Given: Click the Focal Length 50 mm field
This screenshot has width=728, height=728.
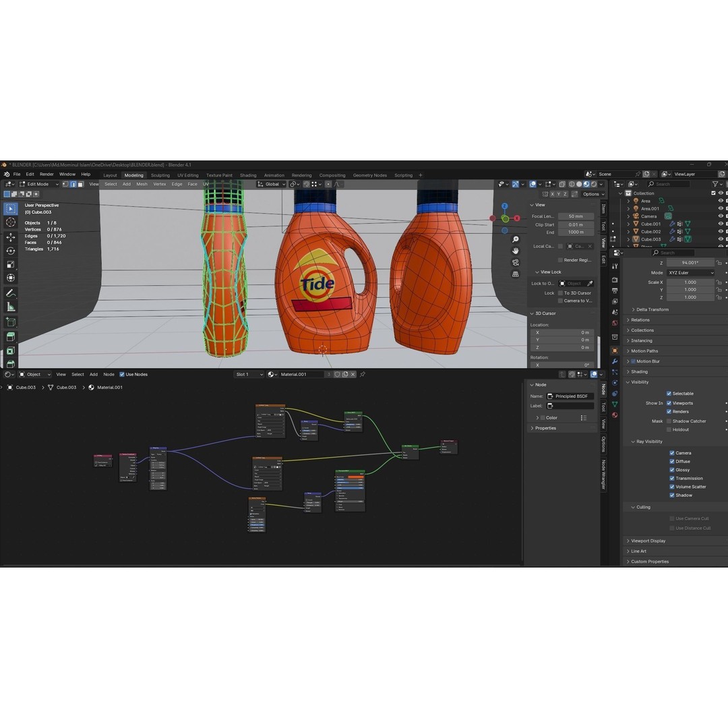Looking at the screenshot, I should pos(576,217).
